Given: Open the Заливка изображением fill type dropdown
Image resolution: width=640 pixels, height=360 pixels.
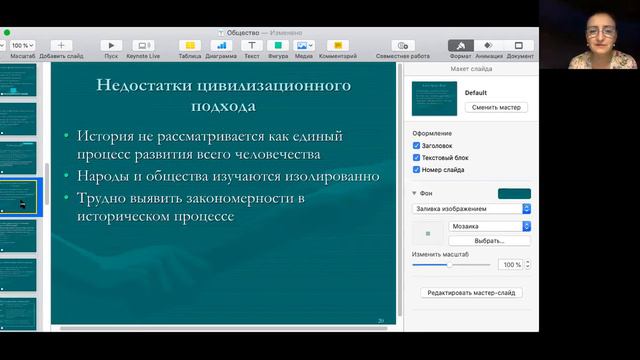Looking at the screenshot, I should [471, 209].
